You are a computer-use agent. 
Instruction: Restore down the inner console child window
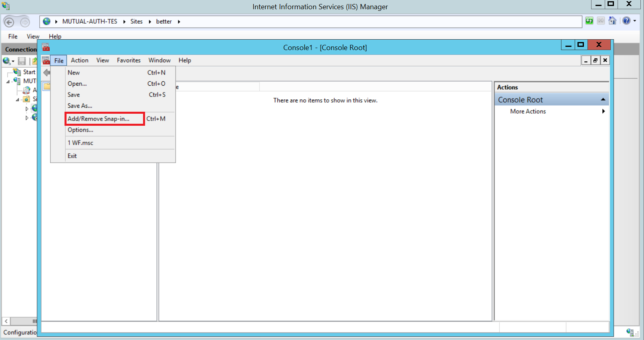coord(595,60)
